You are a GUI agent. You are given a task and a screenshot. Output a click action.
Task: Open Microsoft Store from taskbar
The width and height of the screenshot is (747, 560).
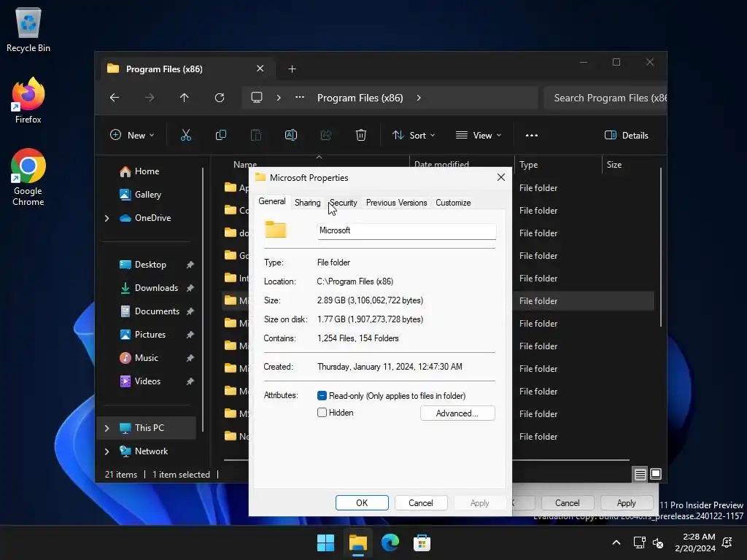[422, 542]
